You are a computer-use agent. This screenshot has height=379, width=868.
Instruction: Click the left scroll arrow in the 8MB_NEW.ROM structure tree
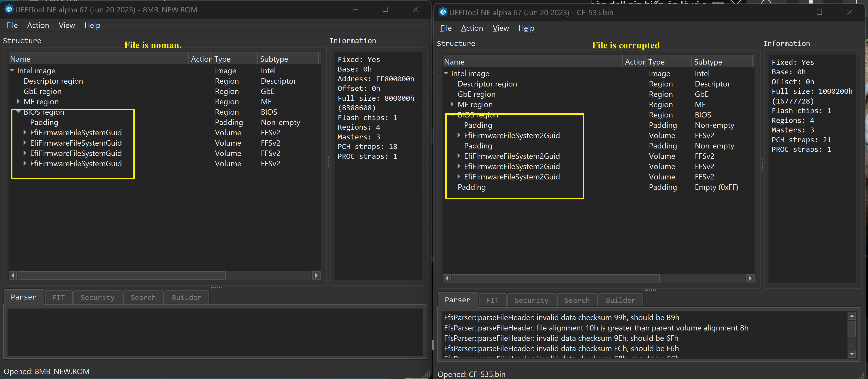pos(13,275)
